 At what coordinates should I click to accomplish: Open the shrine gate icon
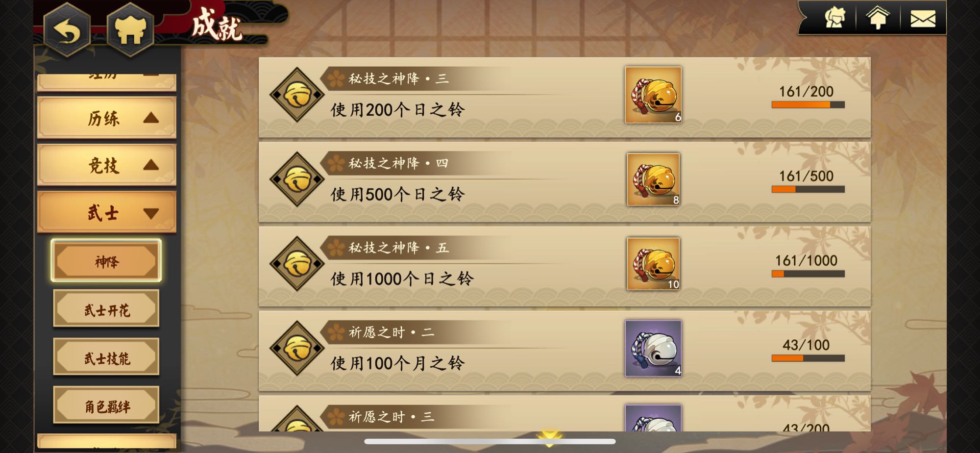130,30
